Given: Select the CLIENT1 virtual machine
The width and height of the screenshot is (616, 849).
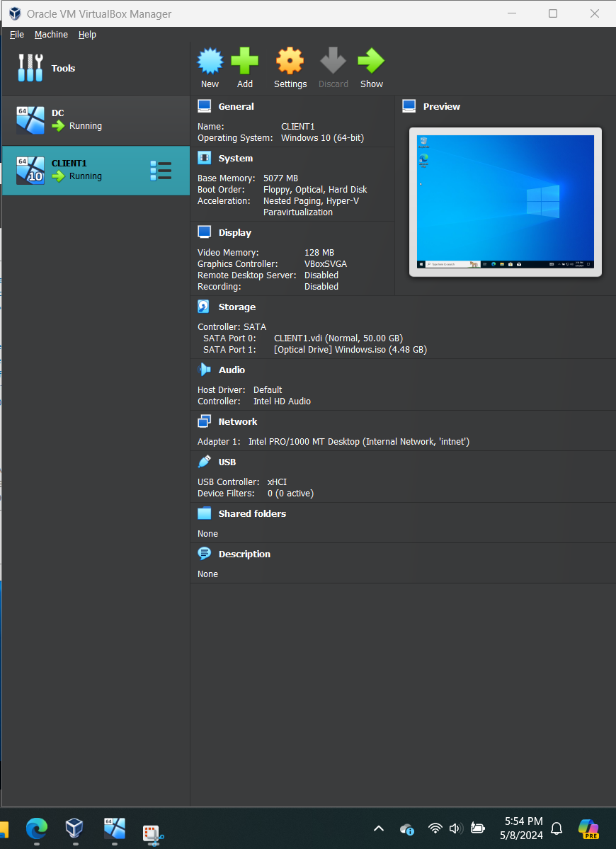Looking at the screenshot, I should [x=96, y=170].
